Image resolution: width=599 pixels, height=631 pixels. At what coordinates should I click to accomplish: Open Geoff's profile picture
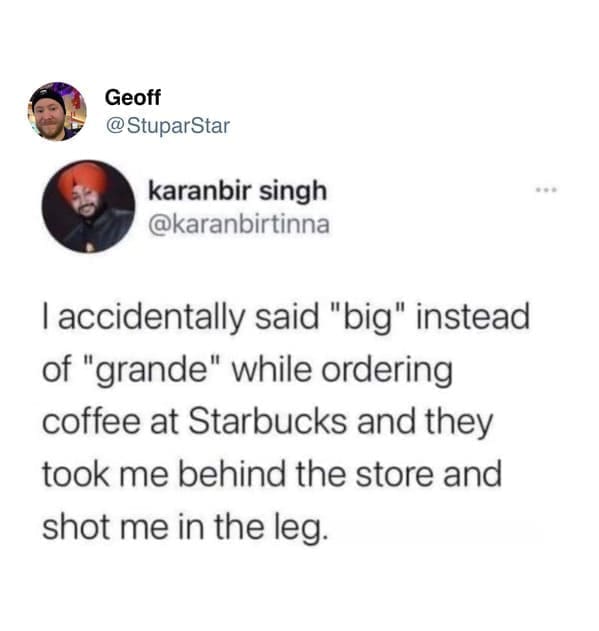57,111
